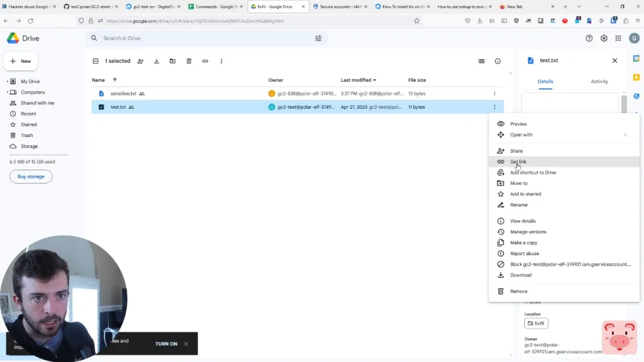Click the name sort direction arrow

click(114, 80)
